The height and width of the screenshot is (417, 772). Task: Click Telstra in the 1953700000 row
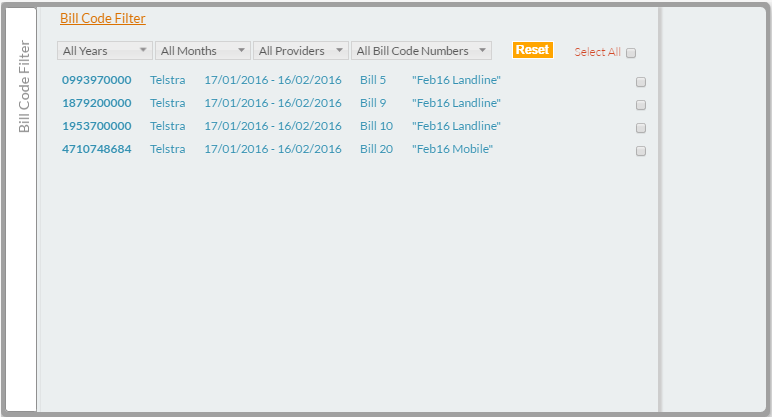(167, 126)
